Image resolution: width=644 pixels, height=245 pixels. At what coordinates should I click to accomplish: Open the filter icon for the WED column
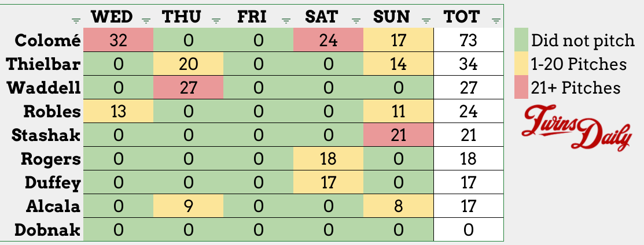pos(146,21)
